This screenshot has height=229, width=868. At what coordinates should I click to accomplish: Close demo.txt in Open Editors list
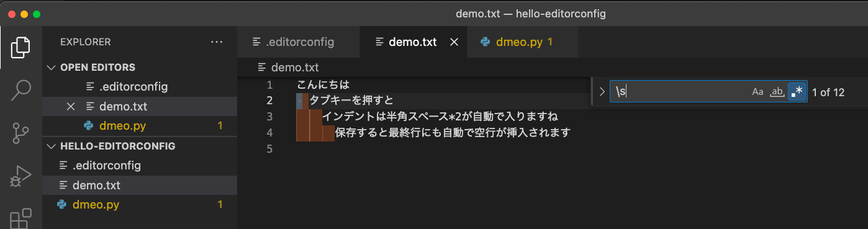click(x=71, y=107)
